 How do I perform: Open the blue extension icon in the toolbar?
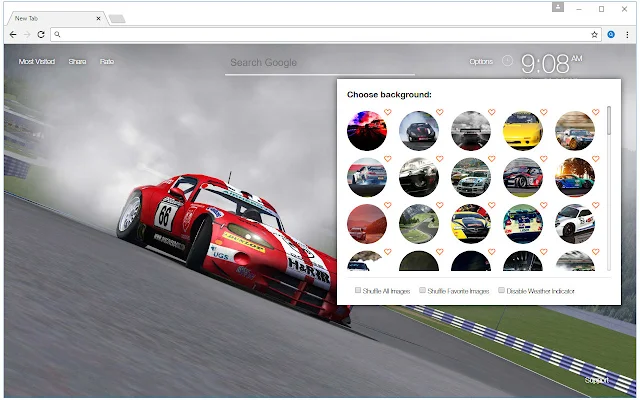pos(611,35)
